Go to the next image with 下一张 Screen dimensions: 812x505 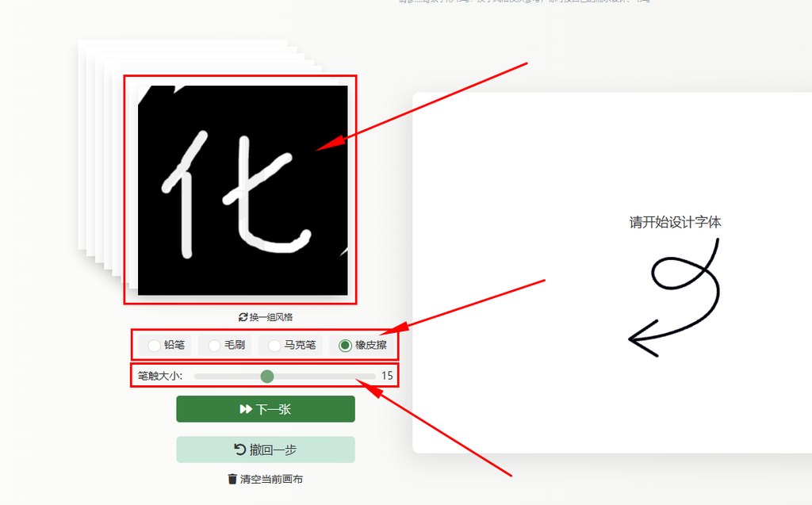pyautogui.click(x=266, y=409)
